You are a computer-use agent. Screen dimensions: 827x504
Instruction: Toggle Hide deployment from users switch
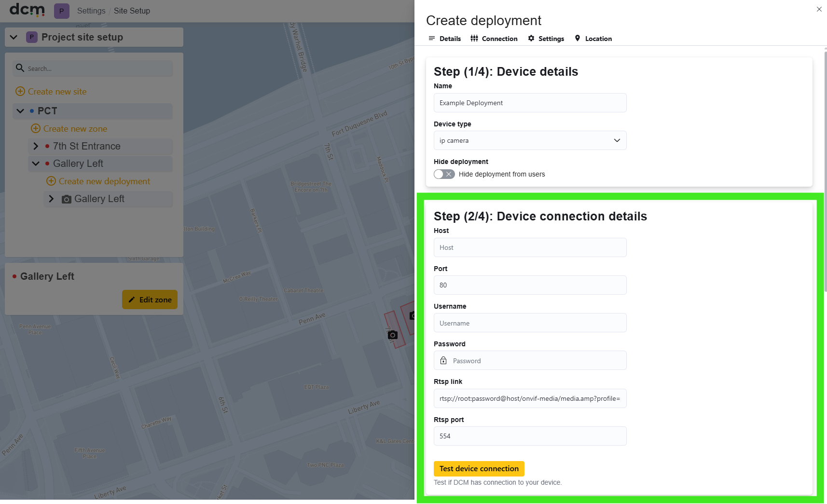point(444,174)
